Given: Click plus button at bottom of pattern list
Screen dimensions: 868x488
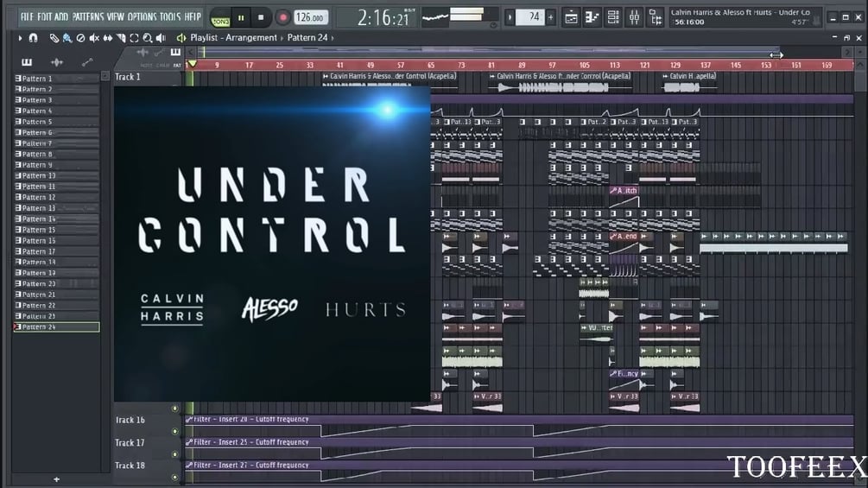Looking at the screenshot, I should (56, 479).
